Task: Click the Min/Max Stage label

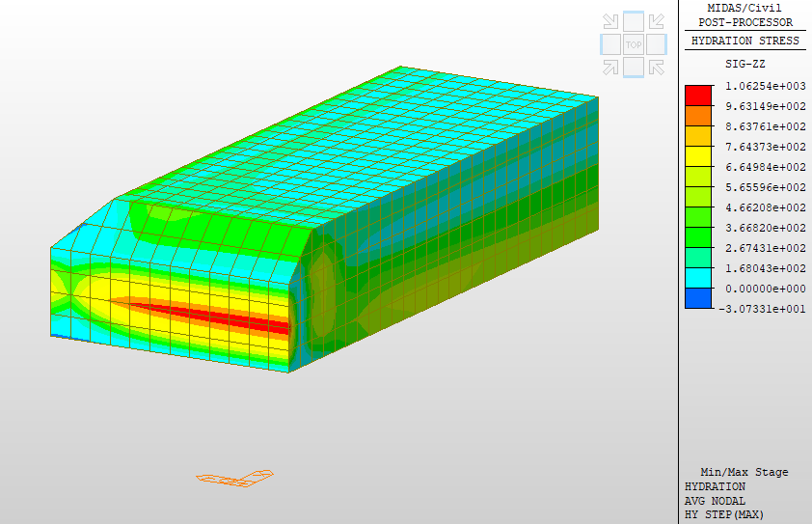Action: point(744,472)
